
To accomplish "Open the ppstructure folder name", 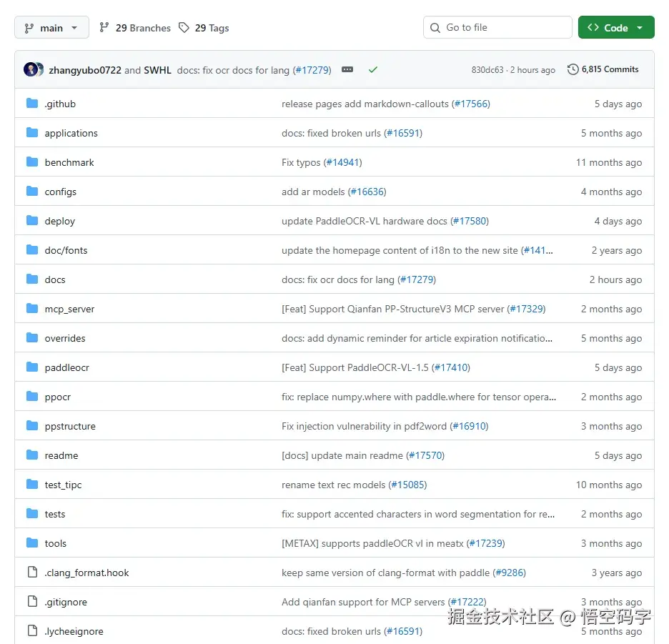I will pyautogui.click(x=70, y=426).
